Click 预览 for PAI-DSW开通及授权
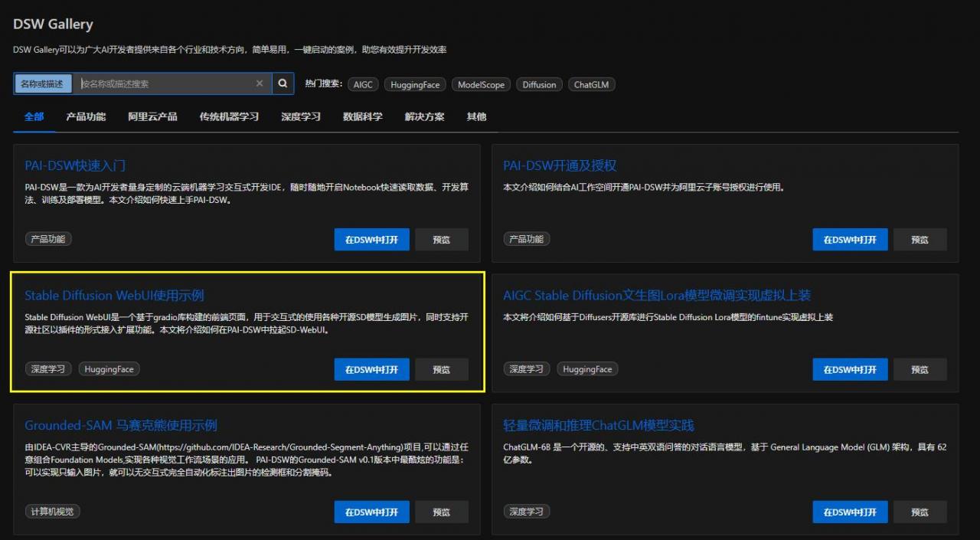 [x=920, y=240]
